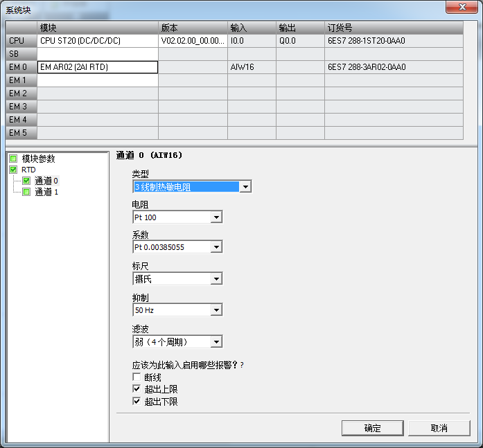Select 通道 1 in the tree
This screenshot has width=483, height=448.
(x=46, y=192)
